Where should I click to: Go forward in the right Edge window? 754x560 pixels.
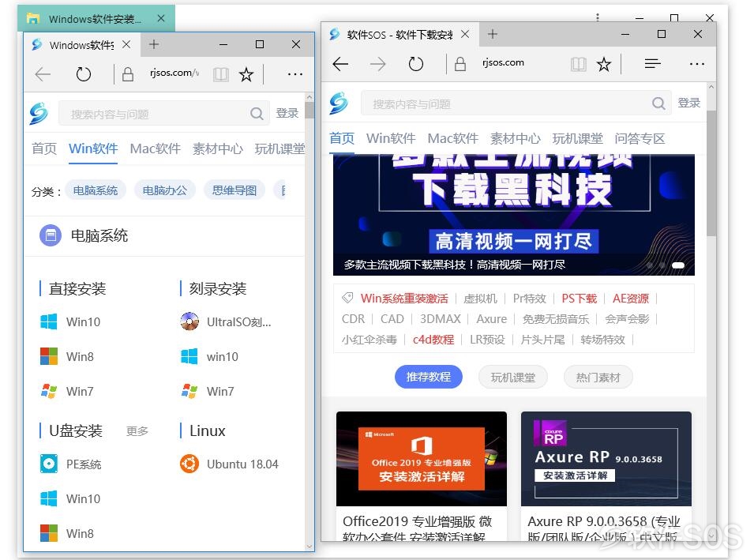[378, 63]
